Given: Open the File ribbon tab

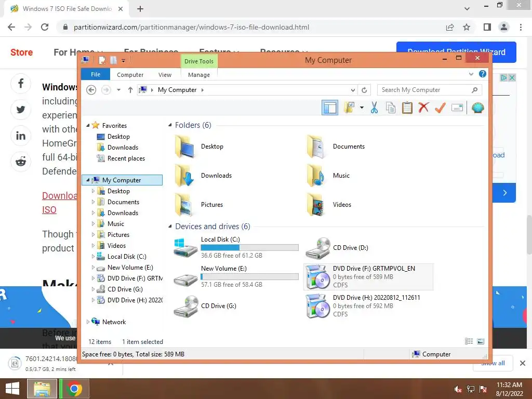Looking at the screenshot, I should (x=96, y=74).
